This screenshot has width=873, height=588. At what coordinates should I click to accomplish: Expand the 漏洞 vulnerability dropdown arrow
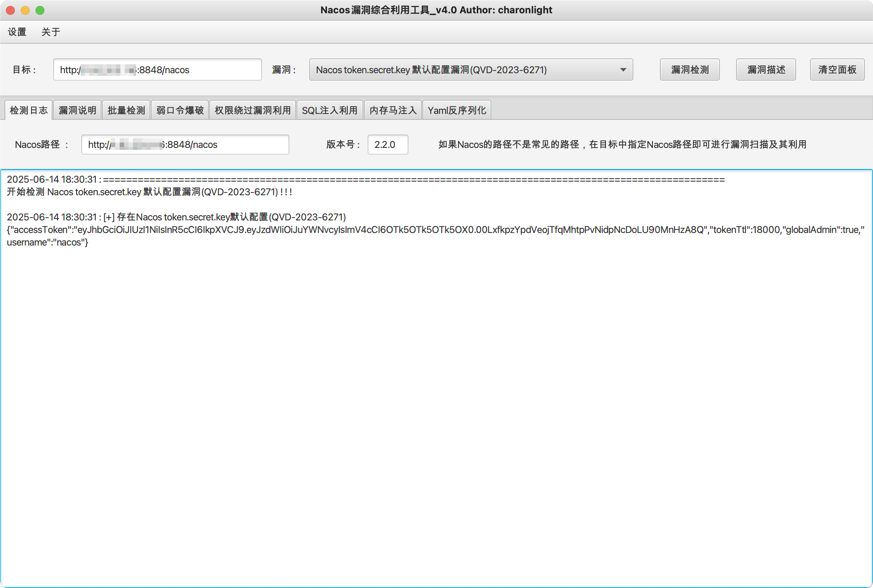(623, 70)
